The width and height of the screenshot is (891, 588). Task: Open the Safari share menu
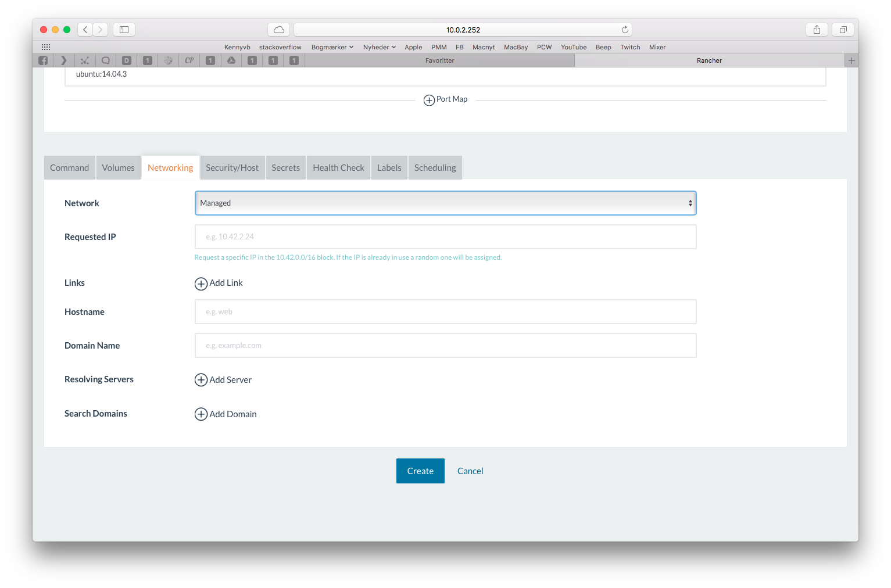pos(817,30)
